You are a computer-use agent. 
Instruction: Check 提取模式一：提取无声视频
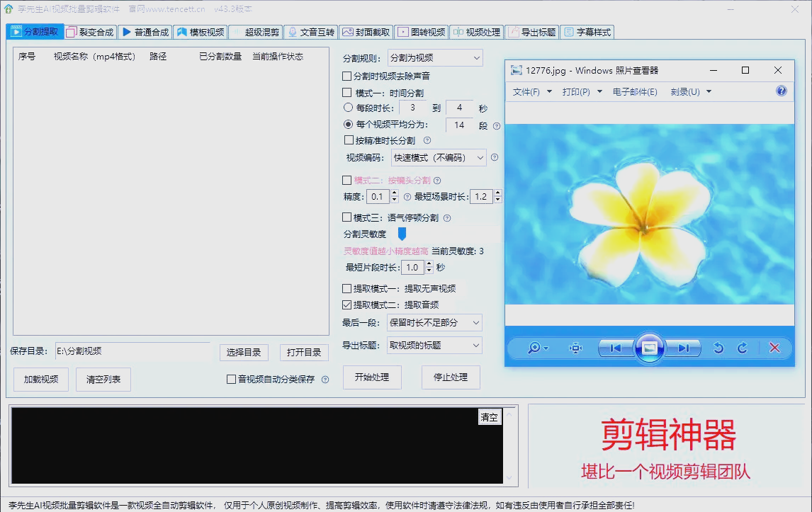347,288
